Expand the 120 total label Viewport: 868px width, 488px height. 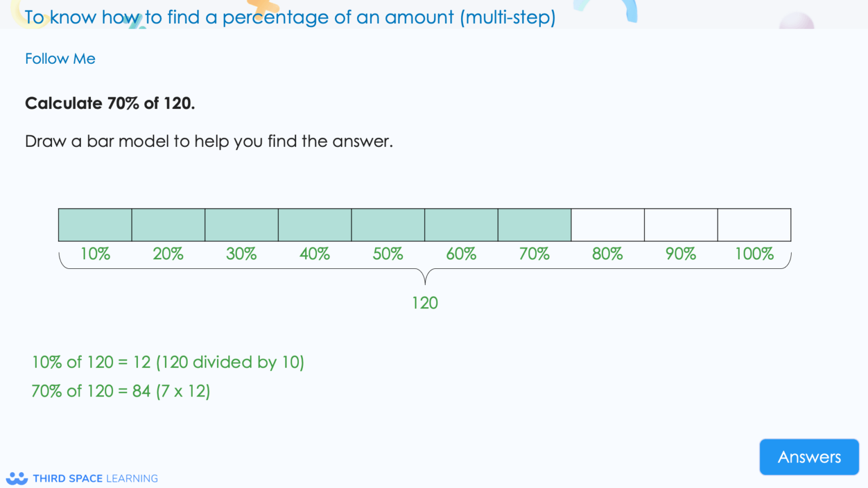424,303
